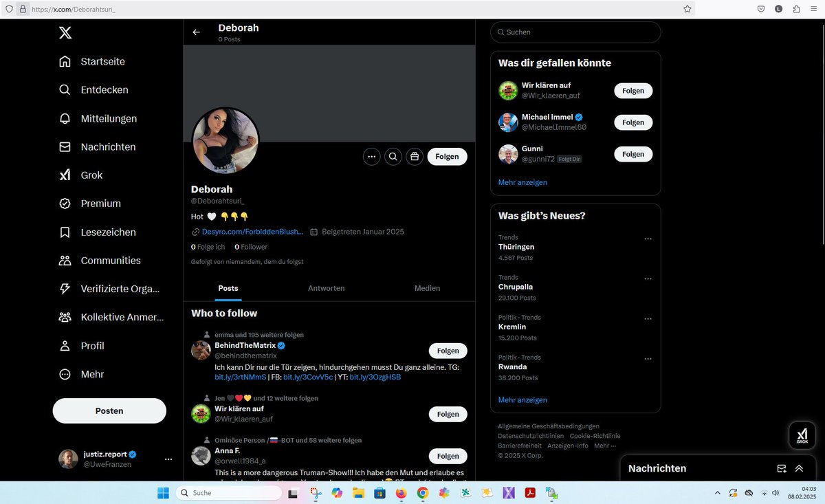Image resolution: width=825 pixels, height=504 pixels.
Task: Open the bit.ly/3CovV5c link
Action: (308, 377)
